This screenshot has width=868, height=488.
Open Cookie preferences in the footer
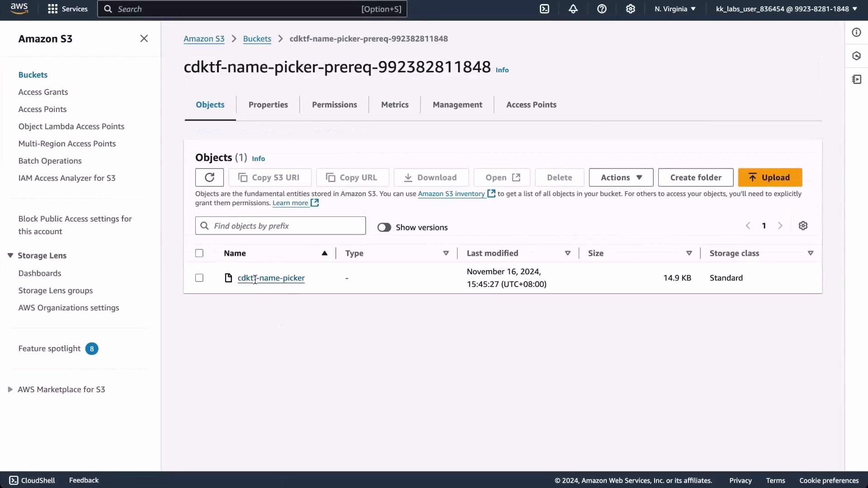[829, 481]
